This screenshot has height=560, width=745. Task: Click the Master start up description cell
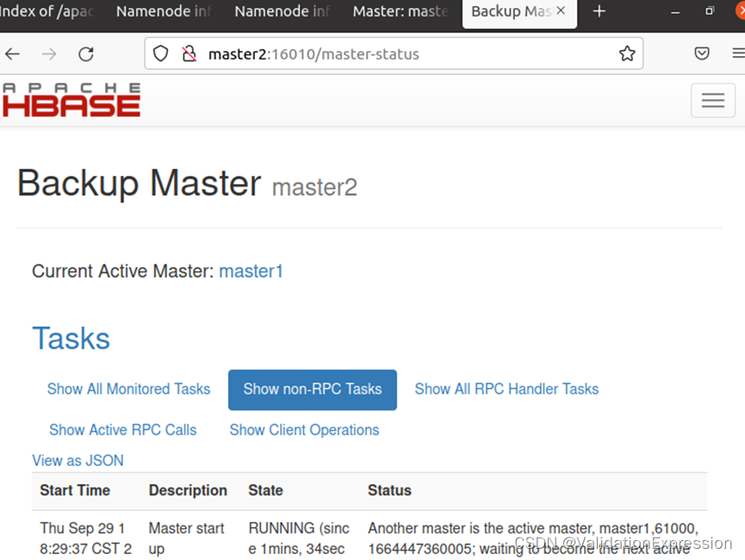point(187,538)
